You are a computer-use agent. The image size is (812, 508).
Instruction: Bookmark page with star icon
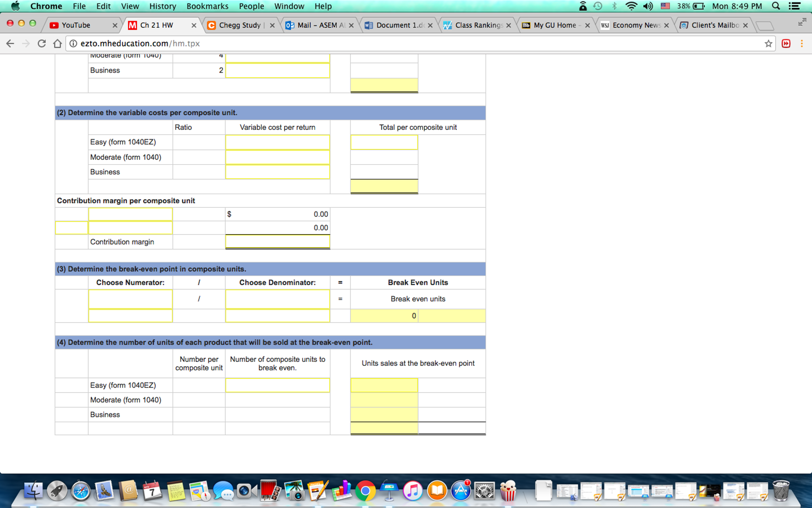768,44
